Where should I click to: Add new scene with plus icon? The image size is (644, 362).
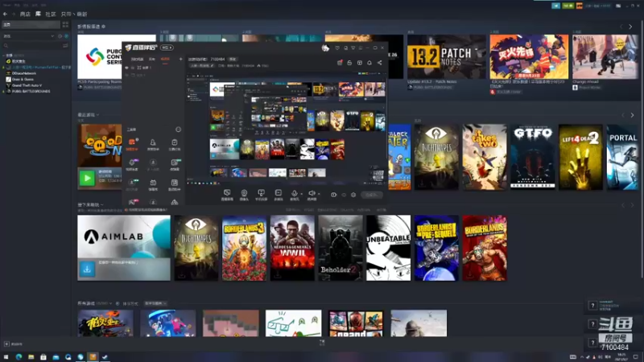pyautogui.click(x=180, y=59)
